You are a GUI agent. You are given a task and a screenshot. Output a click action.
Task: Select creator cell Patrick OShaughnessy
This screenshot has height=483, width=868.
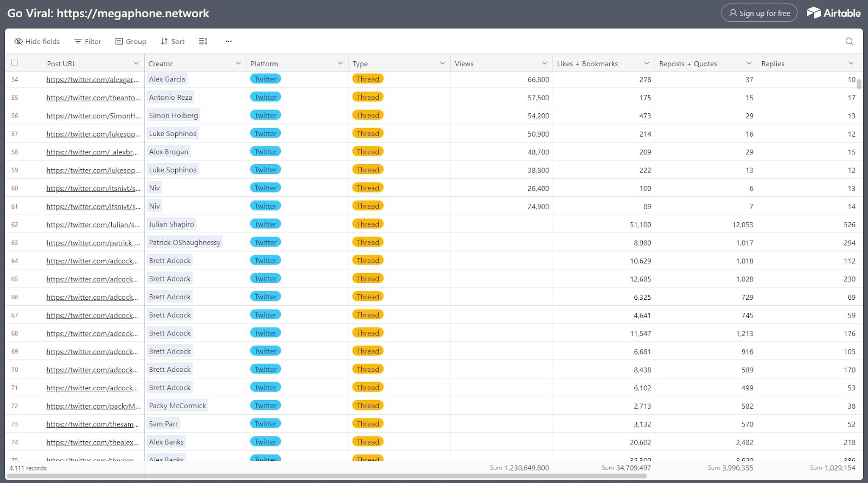point(184,242)
